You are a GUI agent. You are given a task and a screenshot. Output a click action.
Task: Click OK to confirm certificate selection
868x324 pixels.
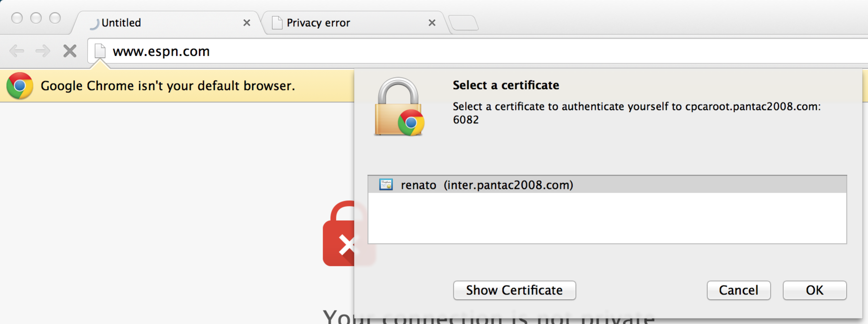point(815,290)
